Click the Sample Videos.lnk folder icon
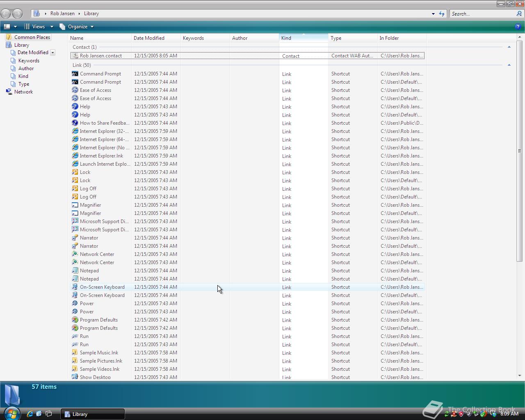Image resolution: width=525 pixels, height=420 pixels. (75, 369)
